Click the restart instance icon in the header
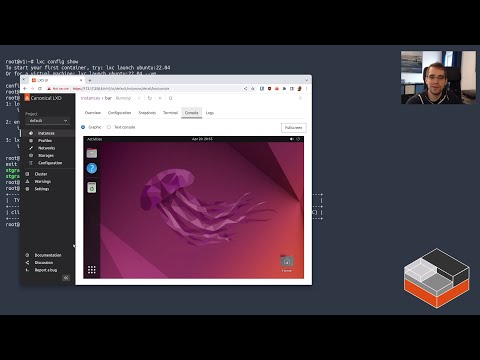The image size is (480, 360). pos(150,98)
